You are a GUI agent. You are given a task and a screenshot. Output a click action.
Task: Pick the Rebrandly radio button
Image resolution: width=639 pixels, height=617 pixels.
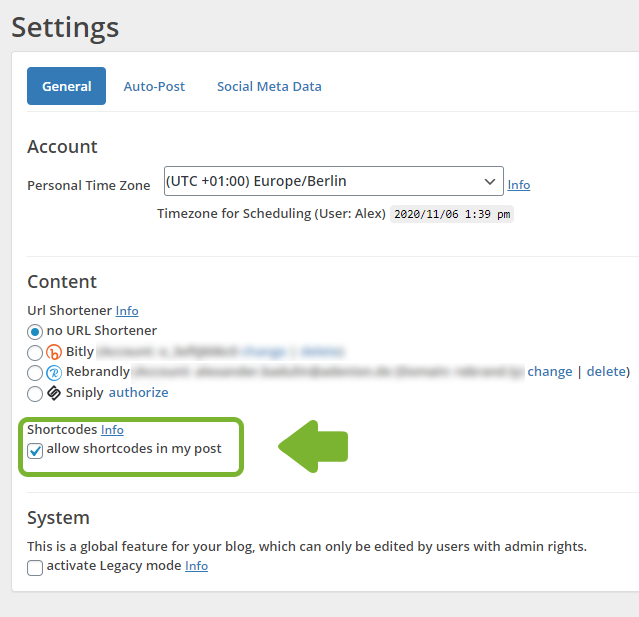coord(36,372)
